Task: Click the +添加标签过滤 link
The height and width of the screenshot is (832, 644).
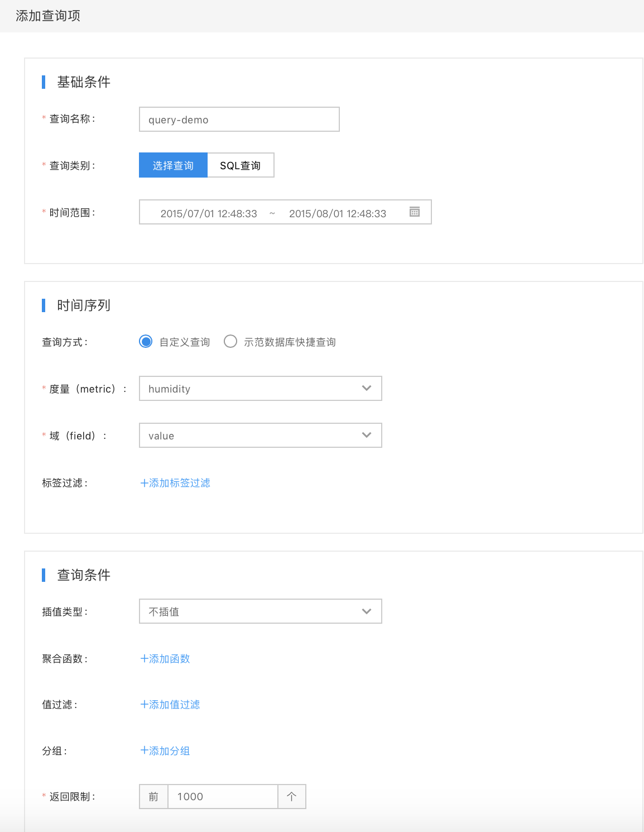Action: (175, 483)
